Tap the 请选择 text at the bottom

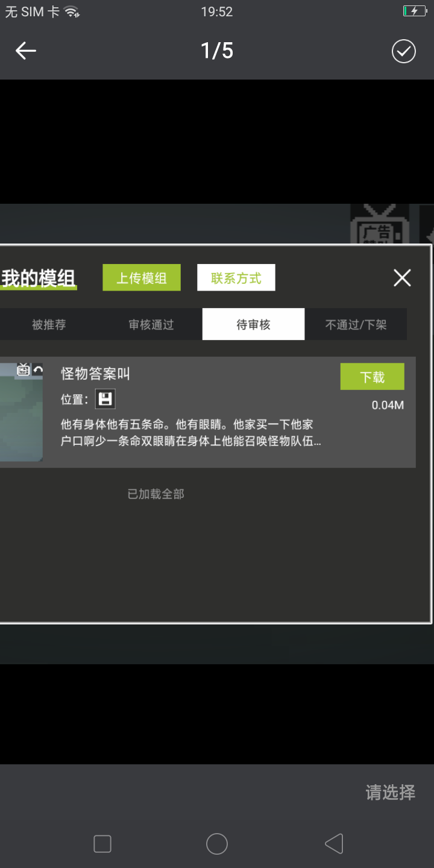coord(391,792)
